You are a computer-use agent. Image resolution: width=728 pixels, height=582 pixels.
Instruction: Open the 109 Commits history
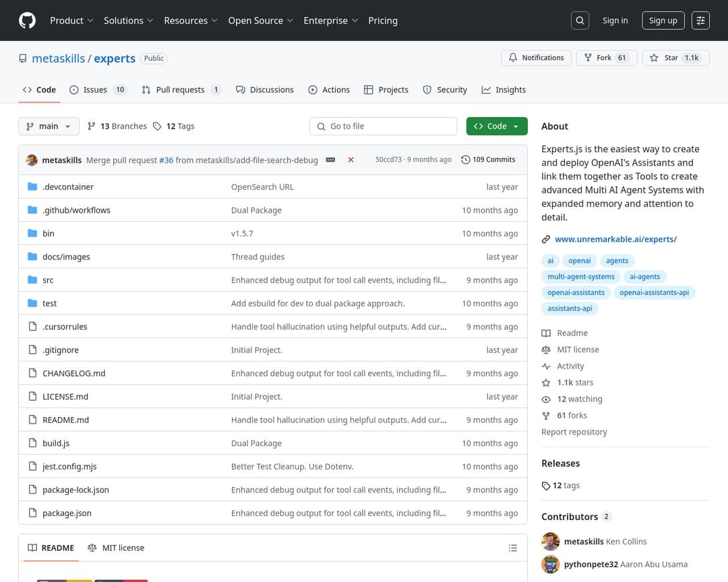(488, 160)
